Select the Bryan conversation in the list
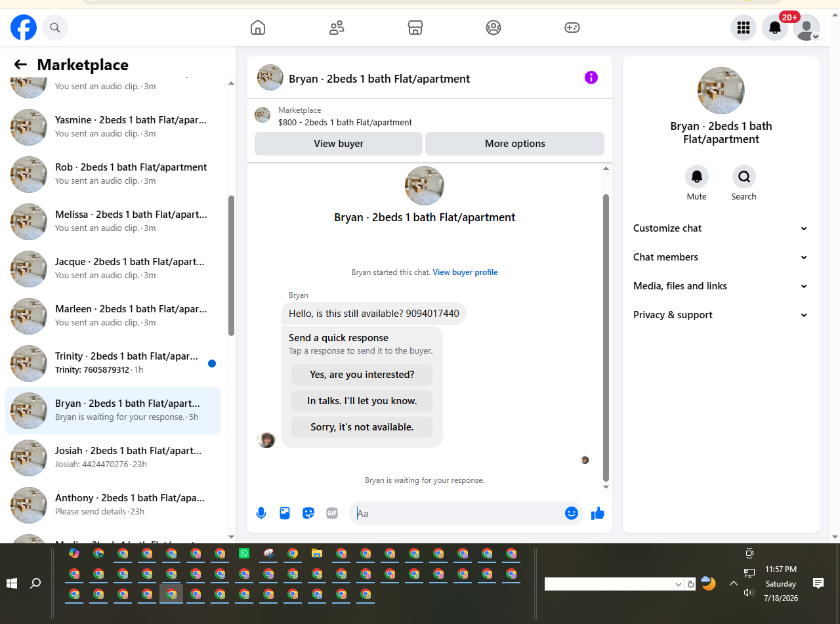 pos(113,411)
